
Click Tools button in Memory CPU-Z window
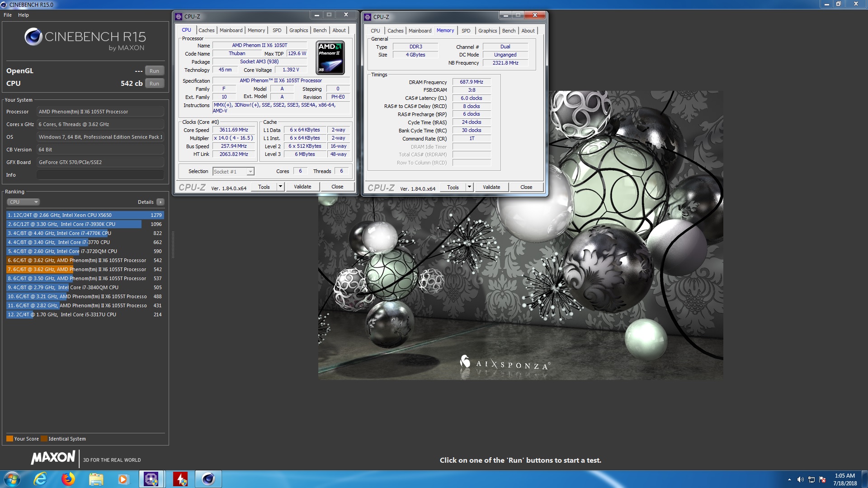click(x=453, y=187)
